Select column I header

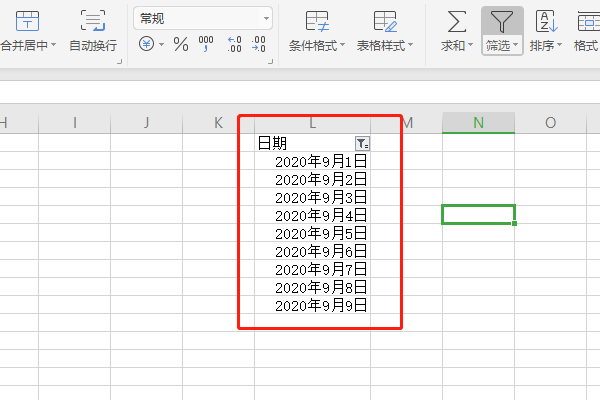coord(75,123)
